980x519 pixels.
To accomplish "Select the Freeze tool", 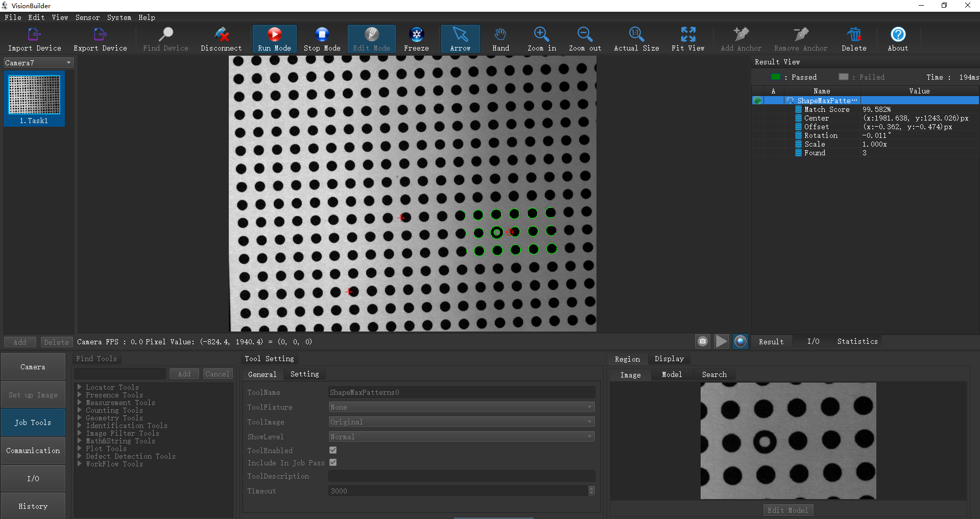I will [x=416, y=35].
